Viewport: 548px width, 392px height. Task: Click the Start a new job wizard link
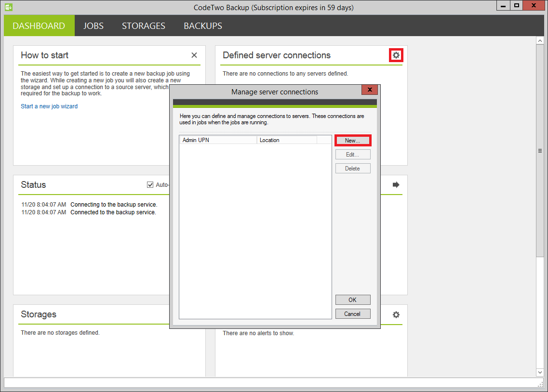click(49, 106)
